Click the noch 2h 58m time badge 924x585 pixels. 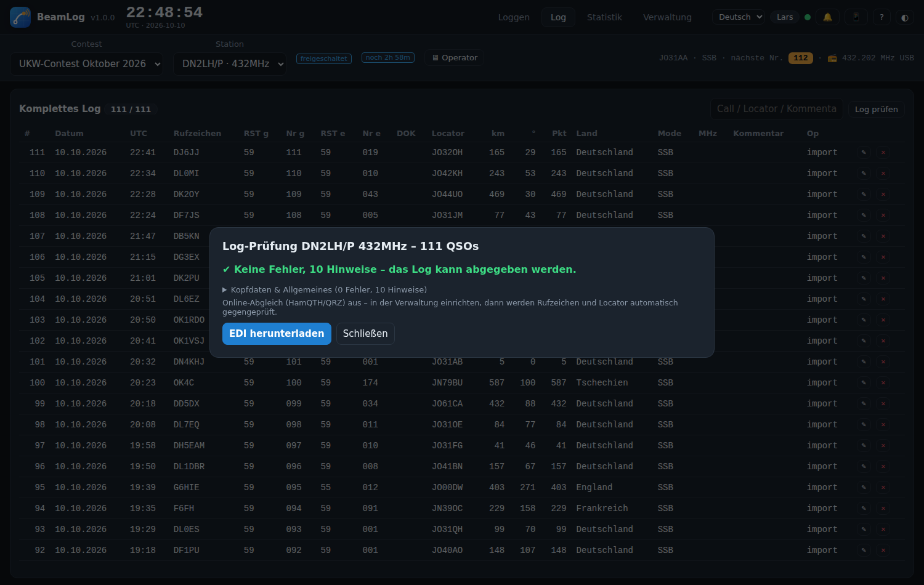coord(388,57)
